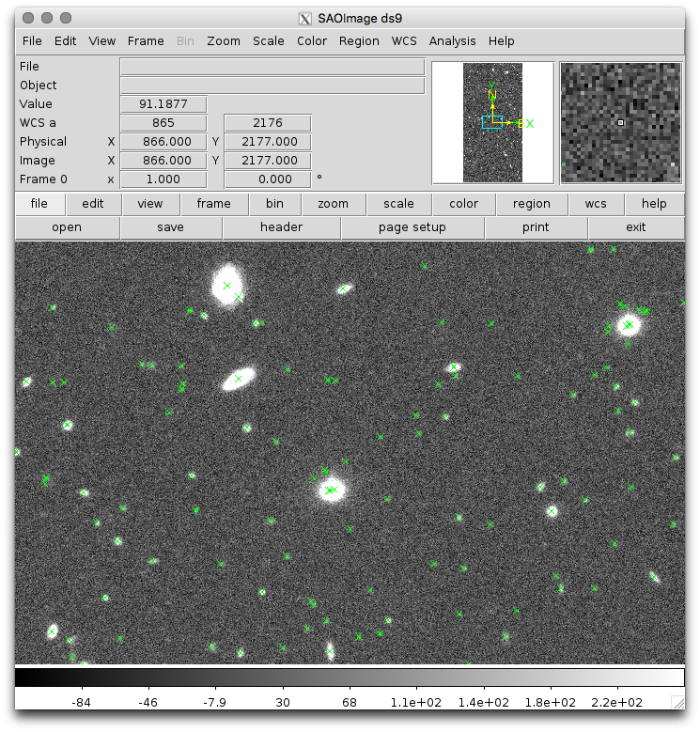
Task: Click the magnifier cursor square marker
Action: 621,123
